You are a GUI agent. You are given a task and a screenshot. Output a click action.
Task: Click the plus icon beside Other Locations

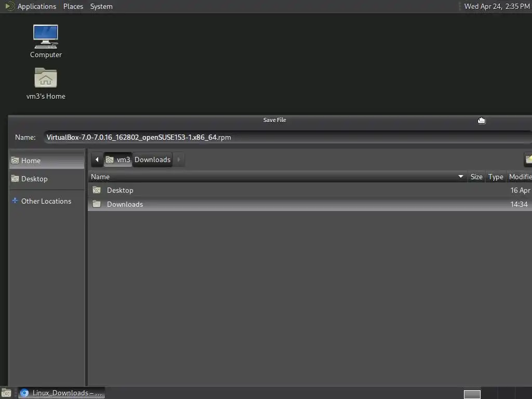[x=15, y=201]
